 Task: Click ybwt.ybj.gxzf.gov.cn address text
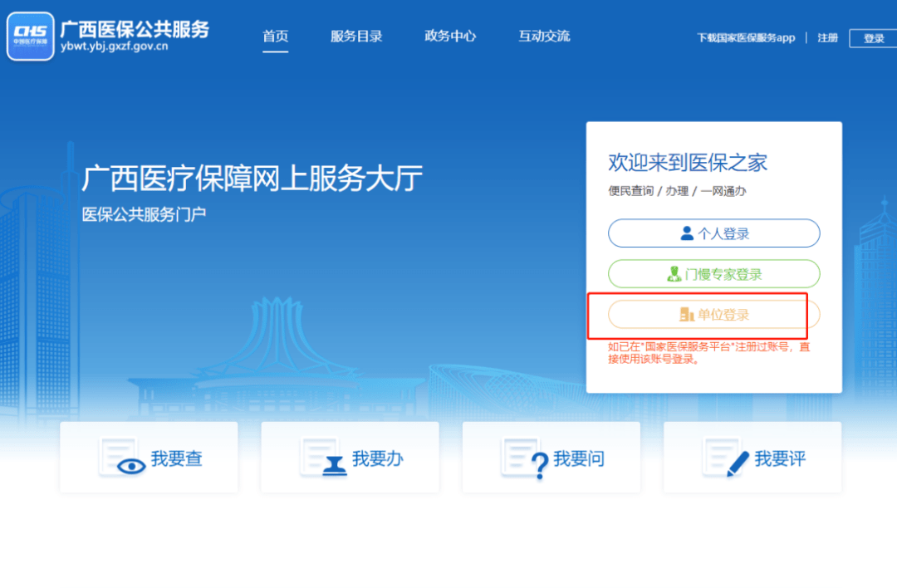[x=115, y=47]
